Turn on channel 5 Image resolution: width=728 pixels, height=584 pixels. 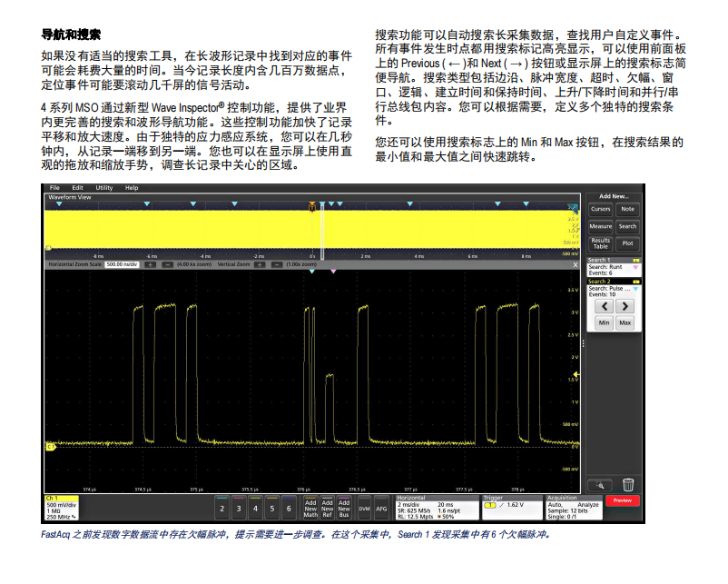pyautogui.click(x=272, y=508)
